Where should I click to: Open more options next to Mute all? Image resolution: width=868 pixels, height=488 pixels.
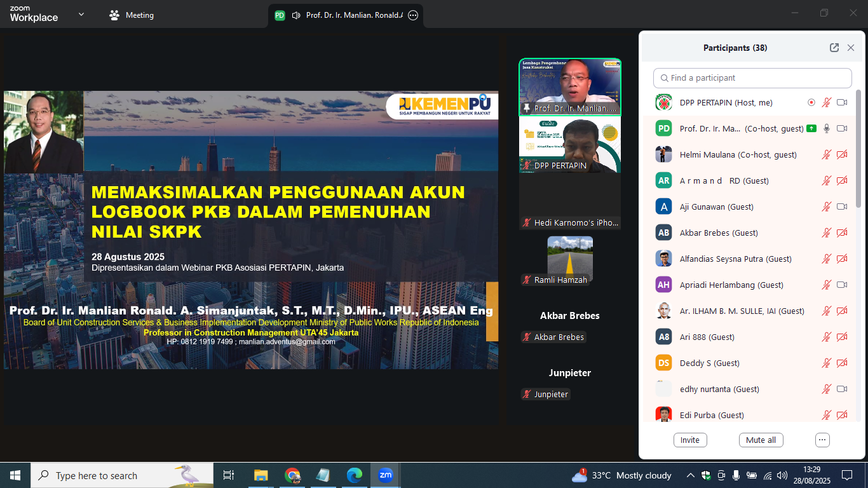click(822, 440)
